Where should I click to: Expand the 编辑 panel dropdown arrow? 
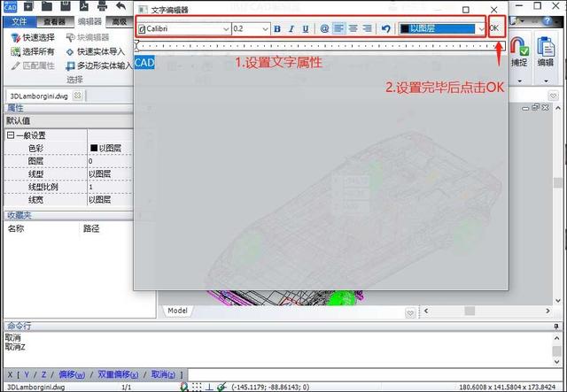pyautogui.click(x=546, y=81)
